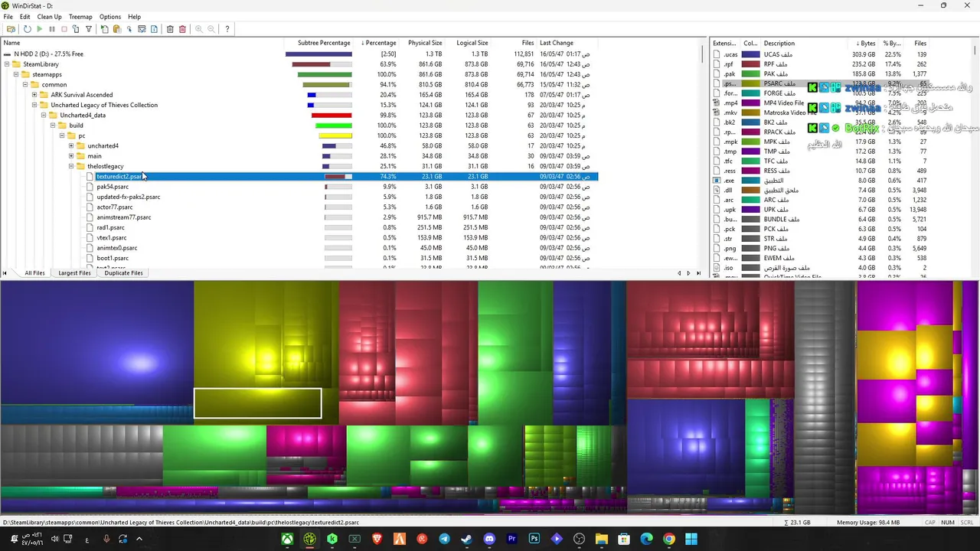
Task: Open the Edit menu
Action: pyautogui.click(x=24, y=17)
